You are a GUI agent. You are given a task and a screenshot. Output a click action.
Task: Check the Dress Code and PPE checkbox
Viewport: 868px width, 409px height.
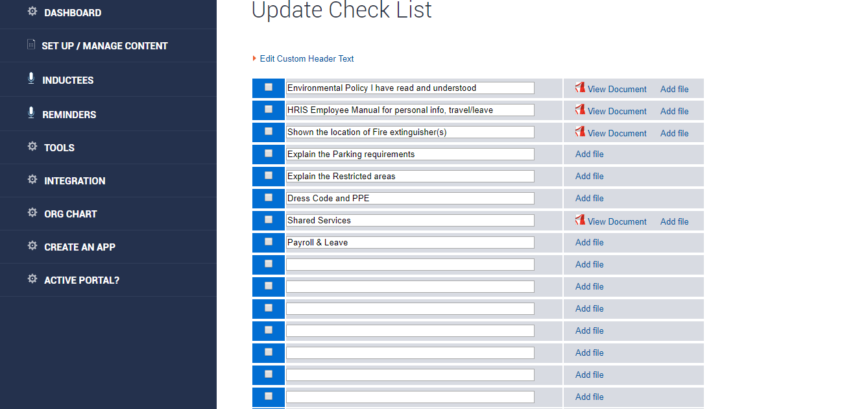tap(269, 197)
